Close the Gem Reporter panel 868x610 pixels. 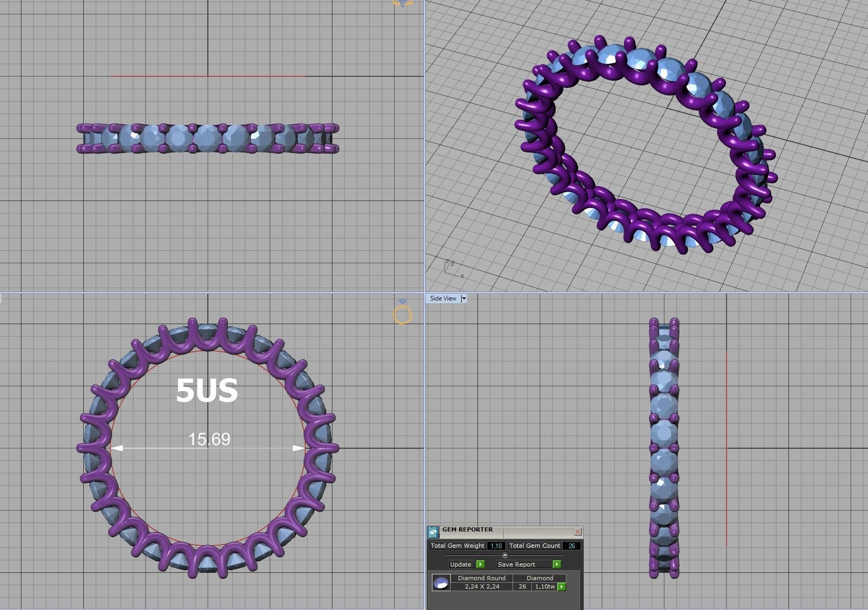tap(577, 531)
